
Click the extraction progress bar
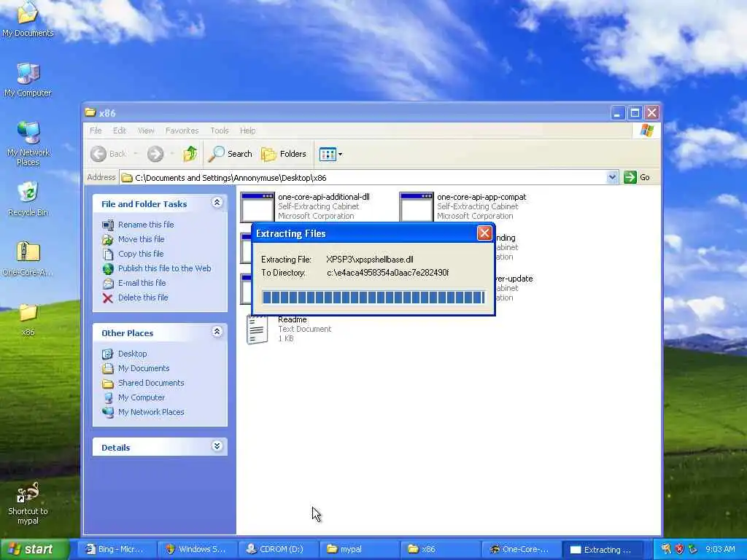tap(373, 297)
